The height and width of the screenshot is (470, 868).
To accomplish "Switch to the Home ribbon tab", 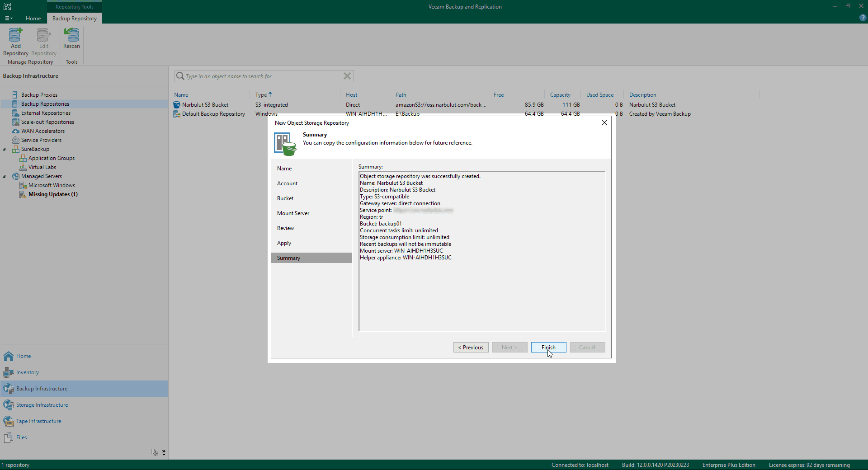I will (33, 19).
